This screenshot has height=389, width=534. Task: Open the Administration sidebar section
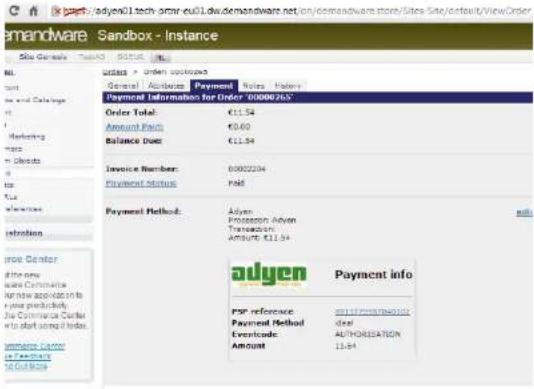click(24, 233)
